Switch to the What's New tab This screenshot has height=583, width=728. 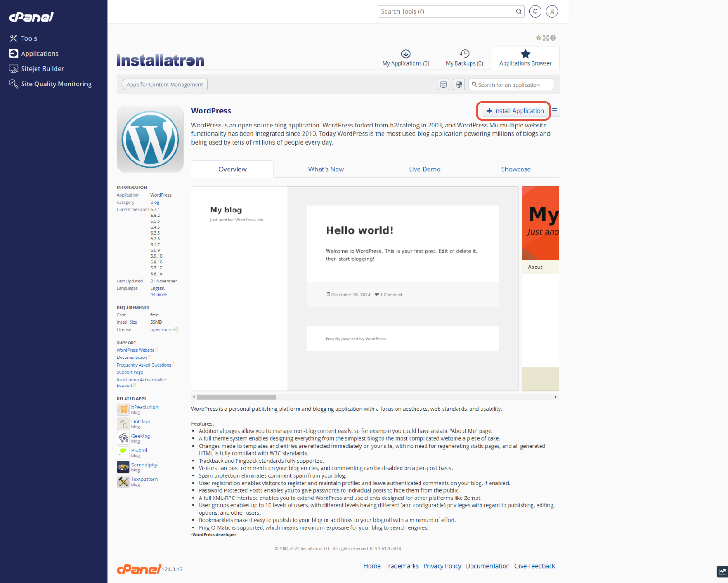tap(326, 169)
